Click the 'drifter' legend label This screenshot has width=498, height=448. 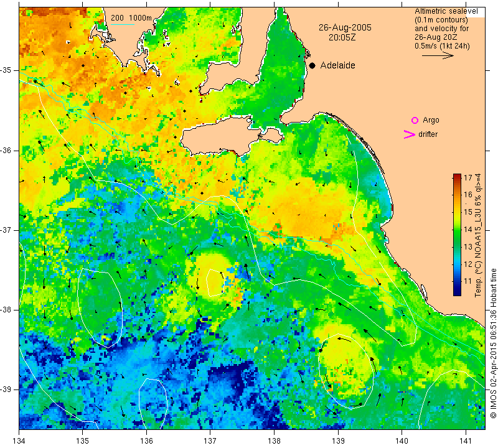coord(428,134)
